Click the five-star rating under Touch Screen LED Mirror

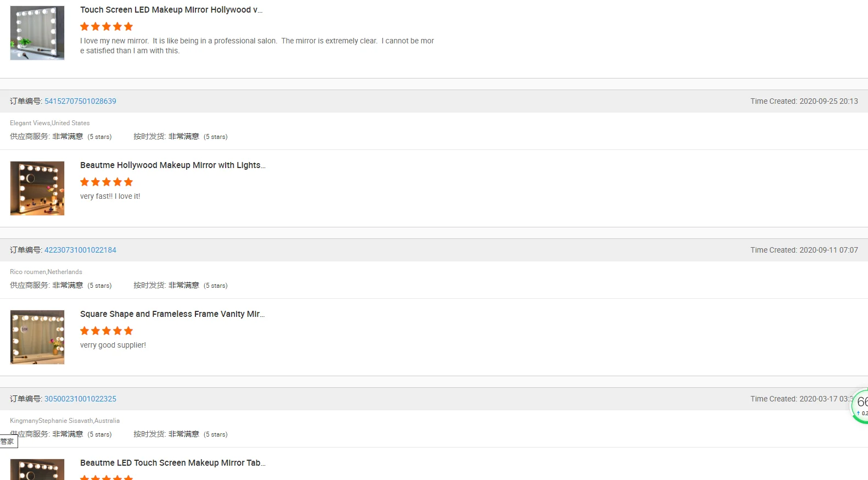[107, 26]
